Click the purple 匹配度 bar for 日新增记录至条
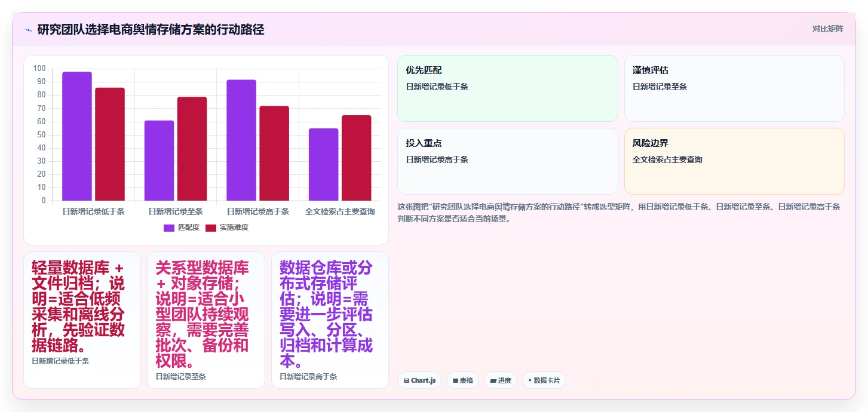 [159, 161]
